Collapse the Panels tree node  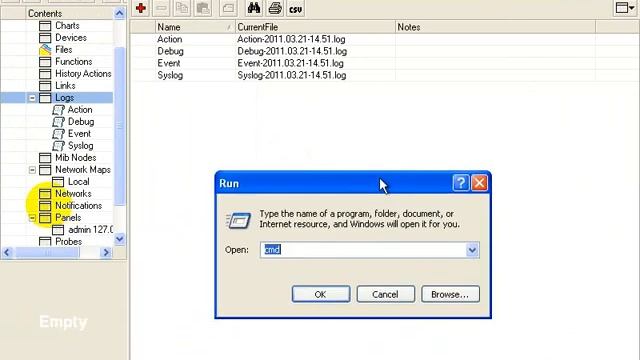pos(32,218)
